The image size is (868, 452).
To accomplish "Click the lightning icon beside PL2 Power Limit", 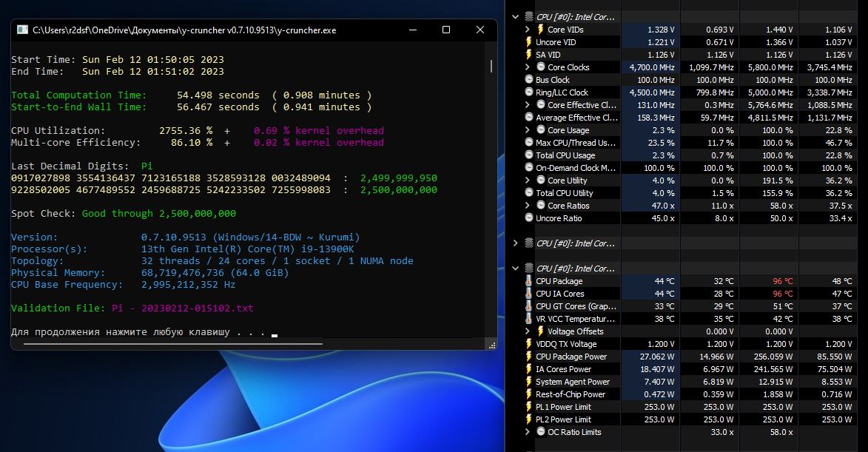I will coord(529,419).
